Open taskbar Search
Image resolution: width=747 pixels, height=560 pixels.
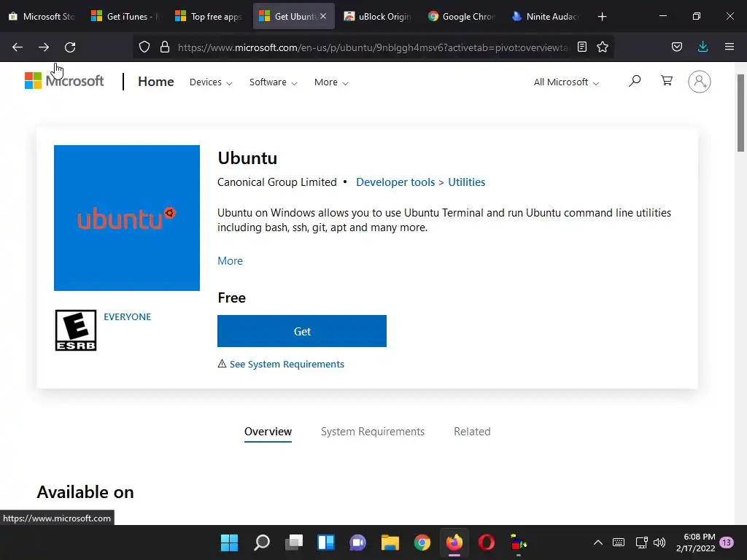tap(262, 542)
